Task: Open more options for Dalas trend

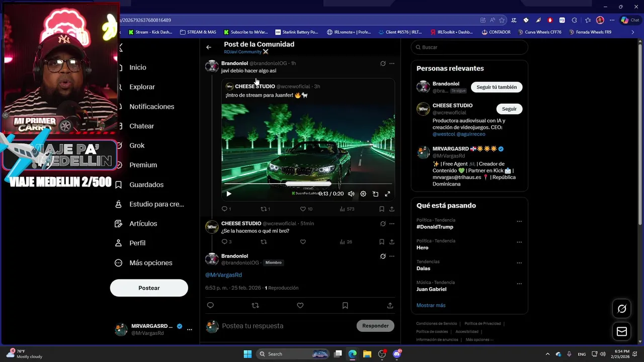Action: pyautogui.click(x=519, y=263)
